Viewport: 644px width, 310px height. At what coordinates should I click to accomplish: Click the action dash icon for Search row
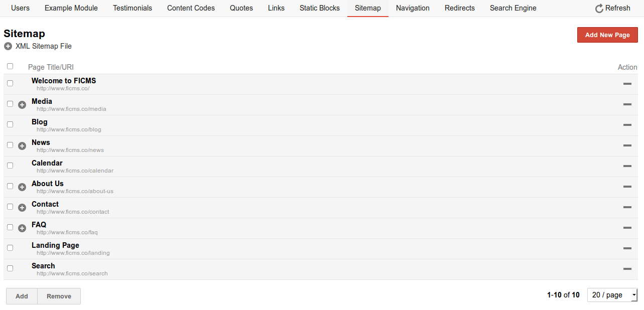[x=627, y=269]
